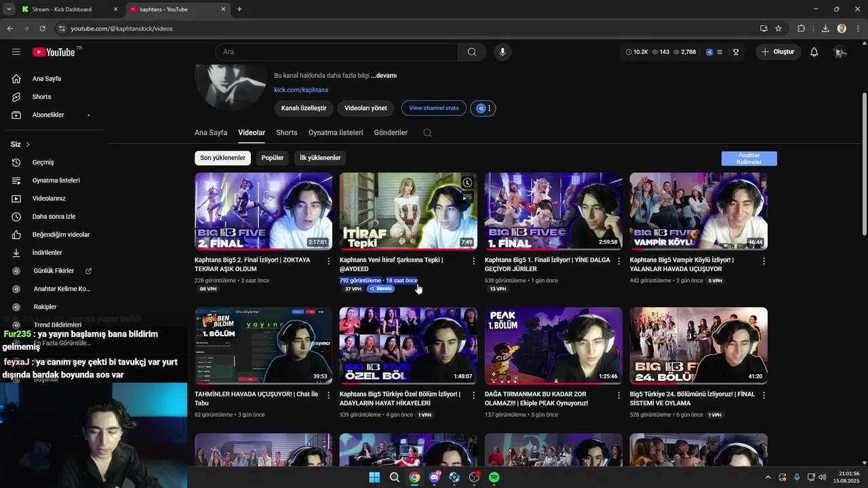Select the Son yüklenenler filter chip

coord(222,158)
